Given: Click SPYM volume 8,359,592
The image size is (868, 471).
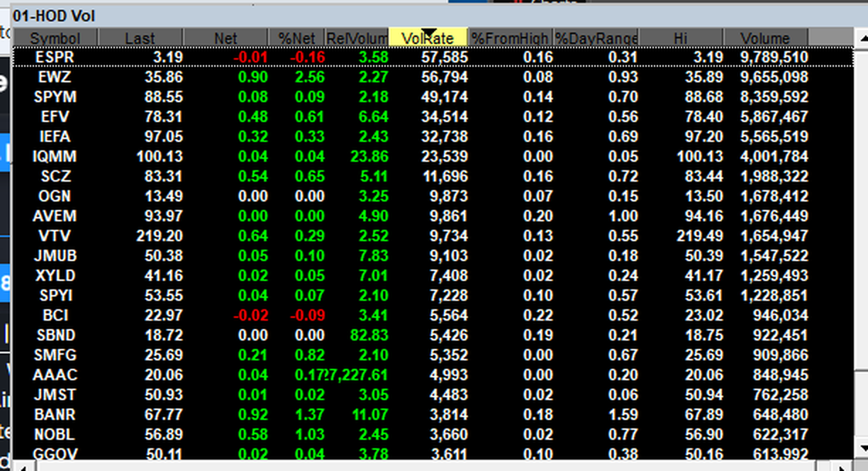Looking at the screenshot, I should tap(773, 96).
